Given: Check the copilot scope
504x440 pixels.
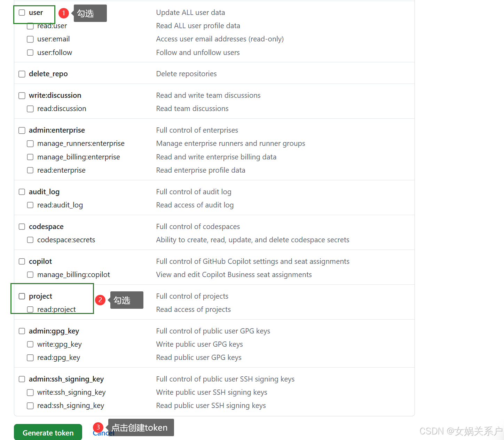Looking at the screenshot, I should click(x=22, y=261).
